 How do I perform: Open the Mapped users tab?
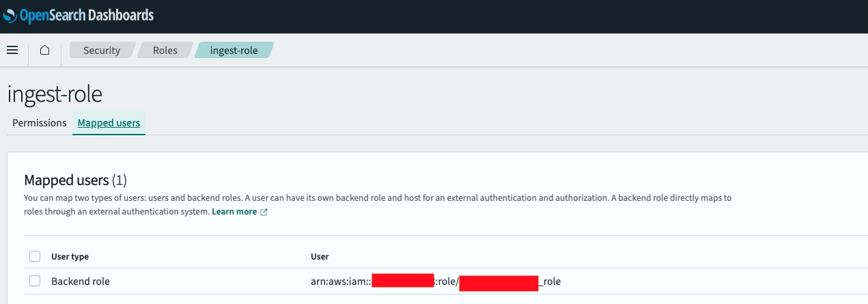pos(109,123)
